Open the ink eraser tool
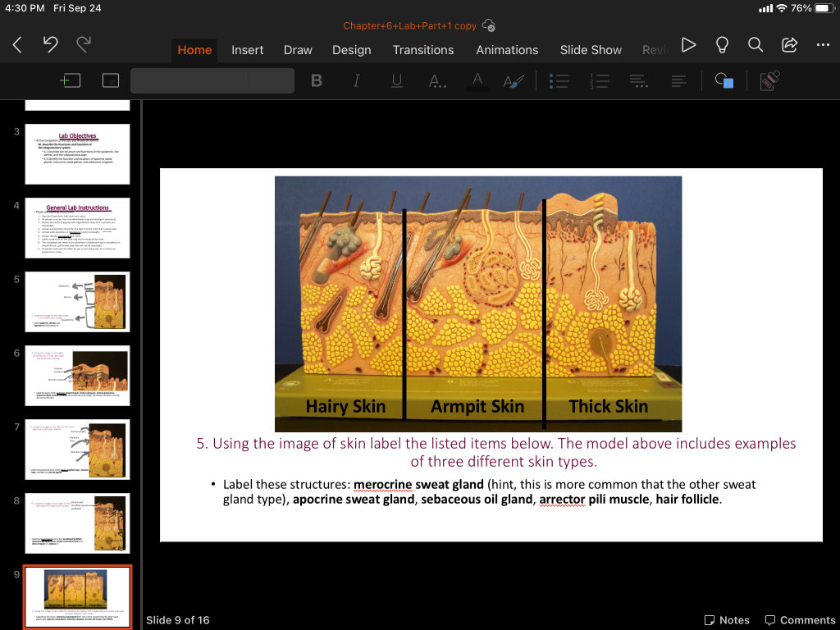The width and height of the screenshot is (840, 630). (x=769, y=81)
